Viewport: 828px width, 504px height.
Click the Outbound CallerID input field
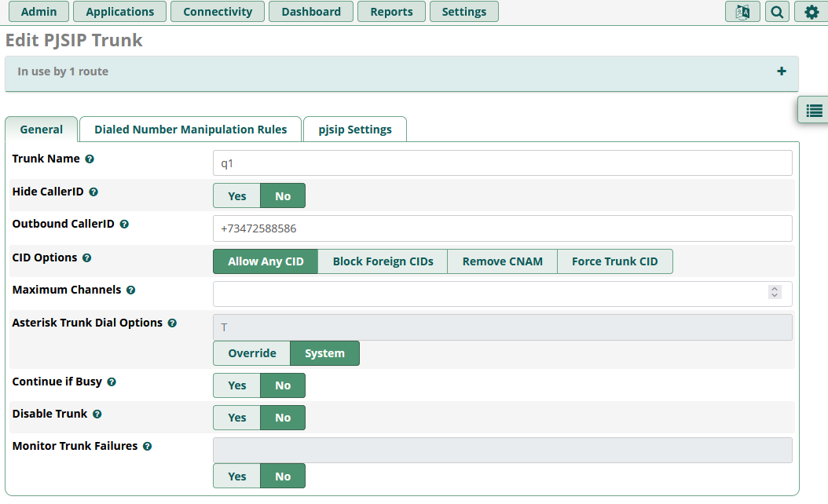click(x=502, y=228)
